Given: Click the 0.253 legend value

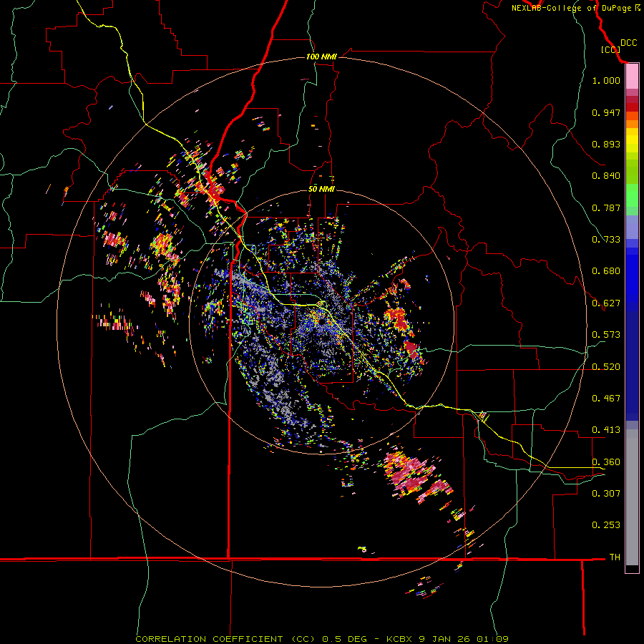Looking at the screenshot, I should 606,525.
